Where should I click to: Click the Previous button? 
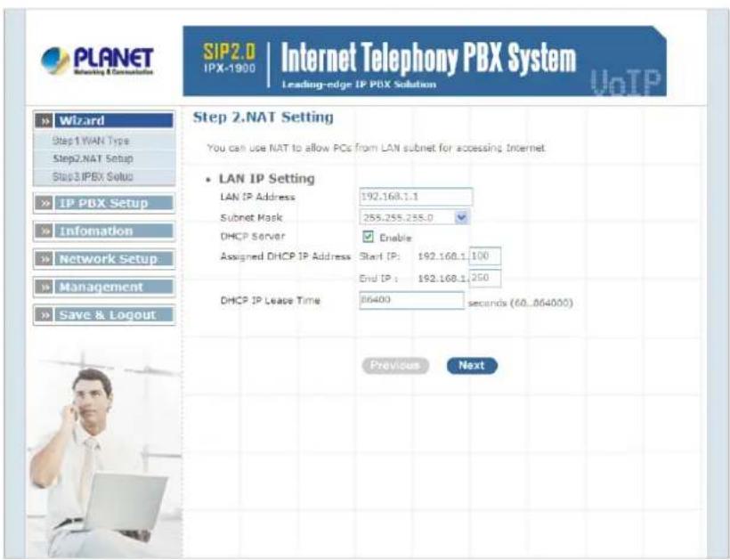pos(395,365)
